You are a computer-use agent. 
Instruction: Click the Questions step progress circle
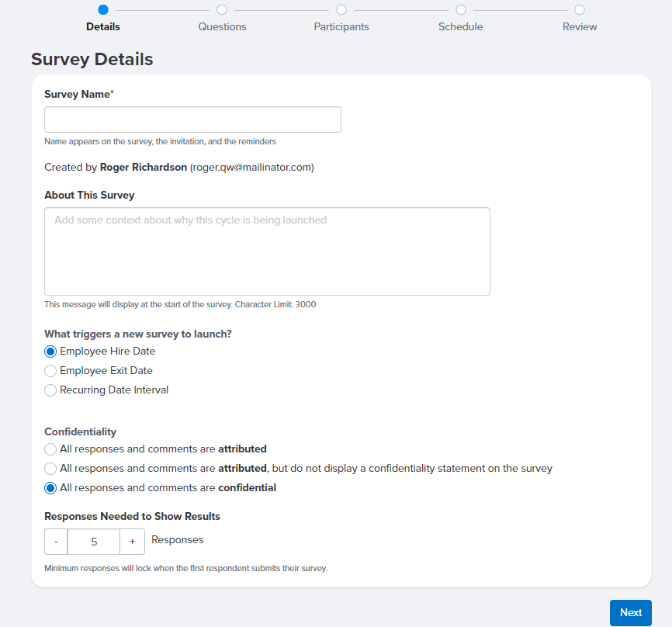point(222,10)
